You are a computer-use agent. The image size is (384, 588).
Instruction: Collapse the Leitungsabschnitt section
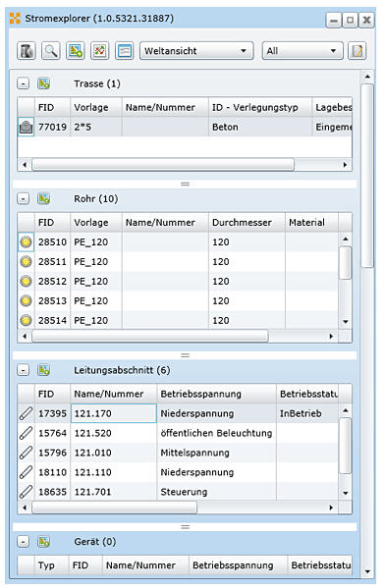click(24, 370)
